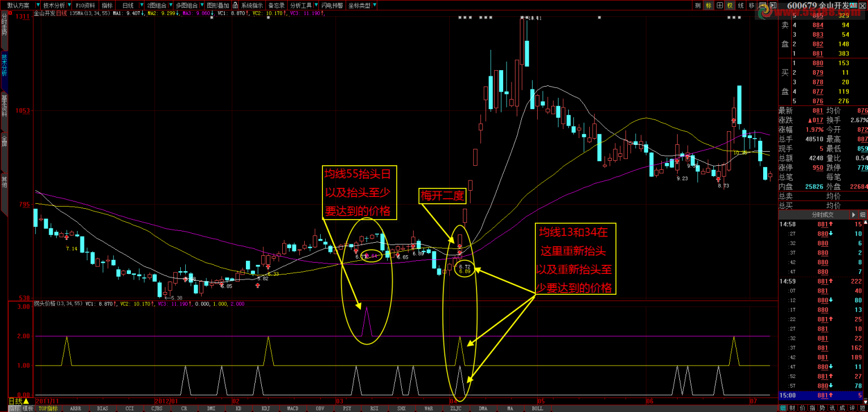This screenshot has height=412, width=868.
Task: Switch indicator to KDJ
Action: point(265,408)
